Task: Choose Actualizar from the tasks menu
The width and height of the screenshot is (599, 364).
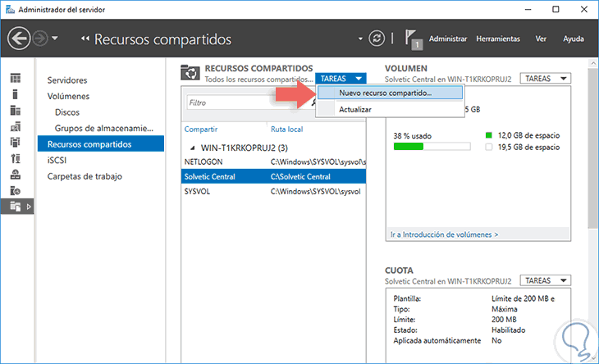Action: point(355,110)
